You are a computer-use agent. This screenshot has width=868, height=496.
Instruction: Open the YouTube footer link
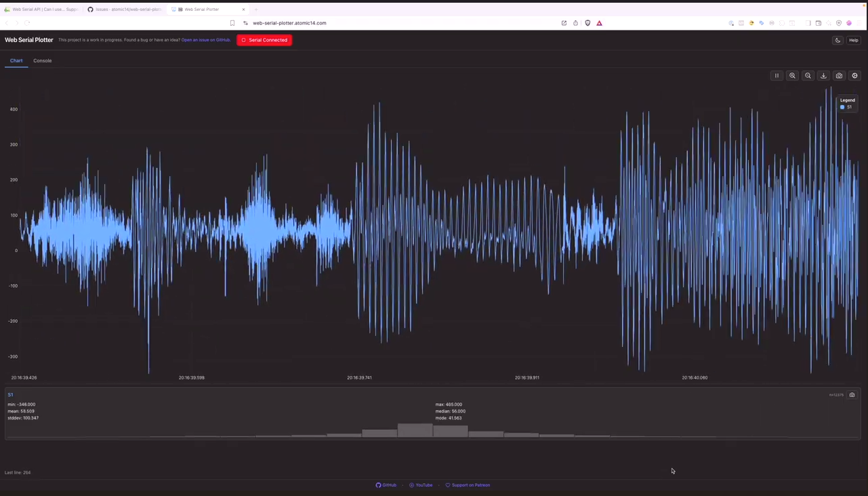[421, 485]
